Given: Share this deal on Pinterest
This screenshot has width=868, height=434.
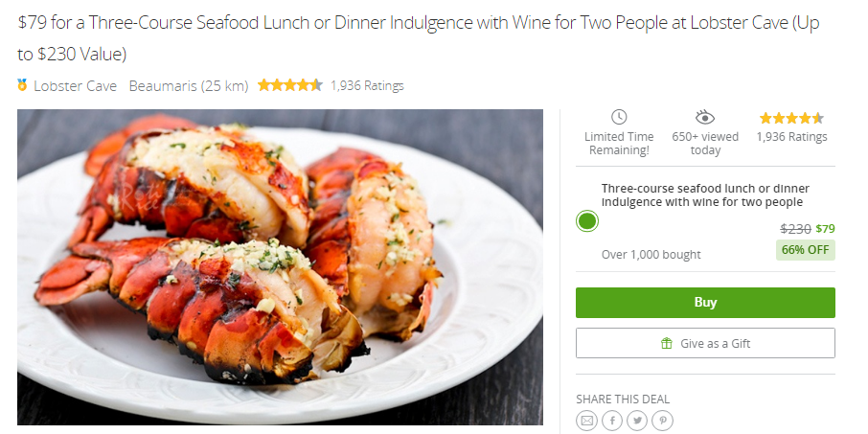Looking at the screenshot, I should pos(663,421).
